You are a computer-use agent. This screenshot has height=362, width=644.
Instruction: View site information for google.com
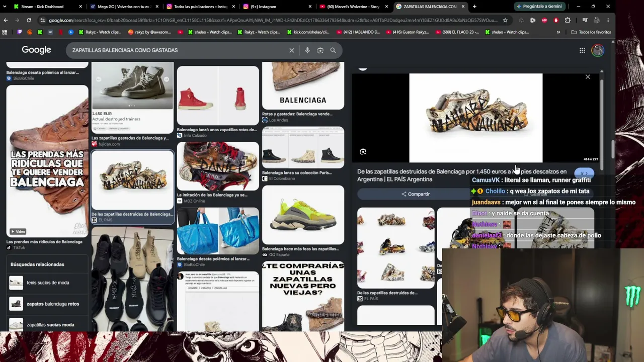(43, 20)
